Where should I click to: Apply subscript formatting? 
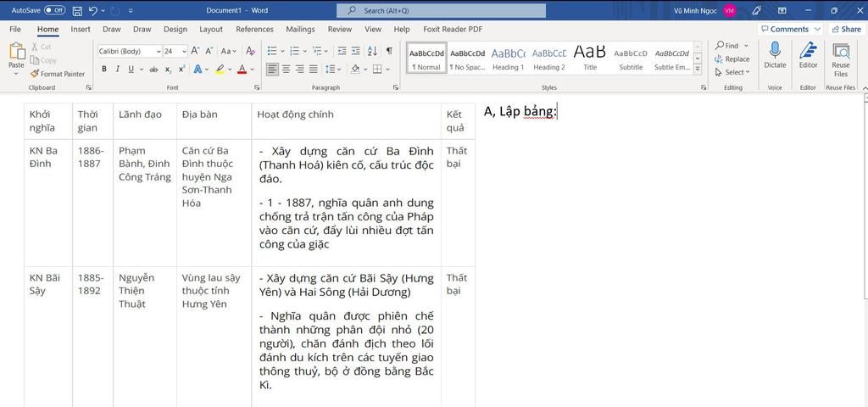(x=168, y=70)
